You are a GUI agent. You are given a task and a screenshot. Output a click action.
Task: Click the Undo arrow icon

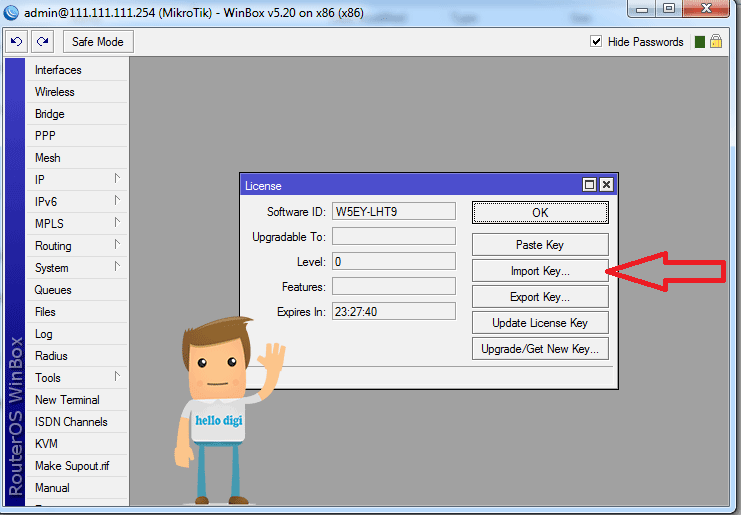[17, 42]
